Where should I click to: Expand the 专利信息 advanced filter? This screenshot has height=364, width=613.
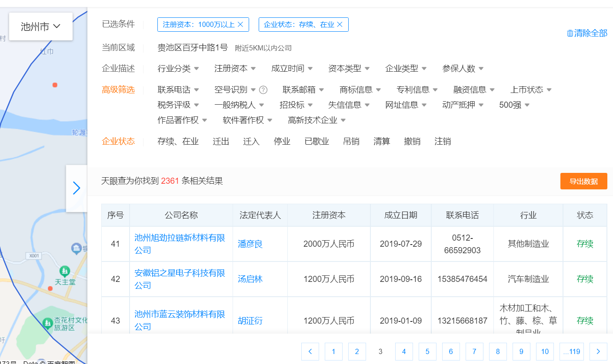pos(417,89)
